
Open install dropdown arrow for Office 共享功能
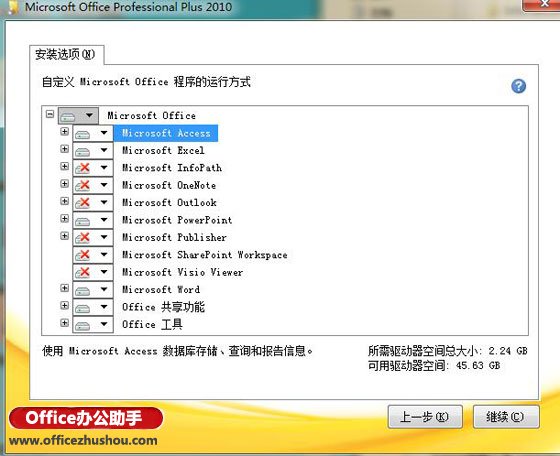click(104, 307)
